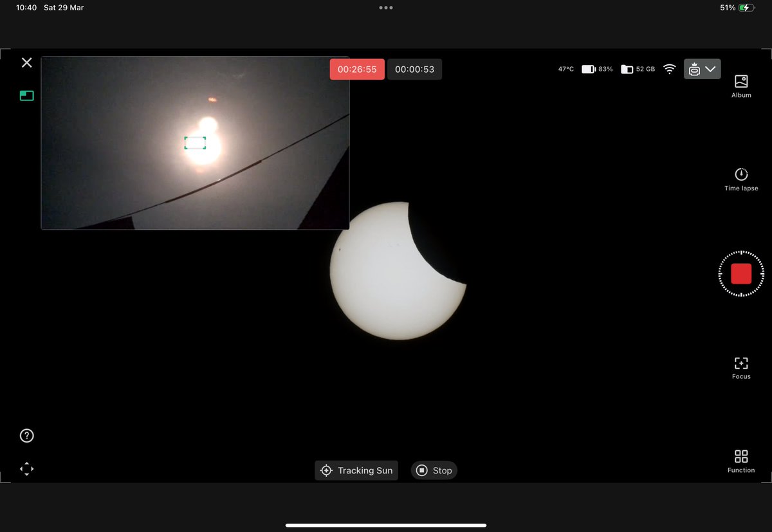Image resolution: width=772 pixels, height=532 pixels.
Task: Tap the 47°C temperature reading
Action: click(x=566, y=69)
